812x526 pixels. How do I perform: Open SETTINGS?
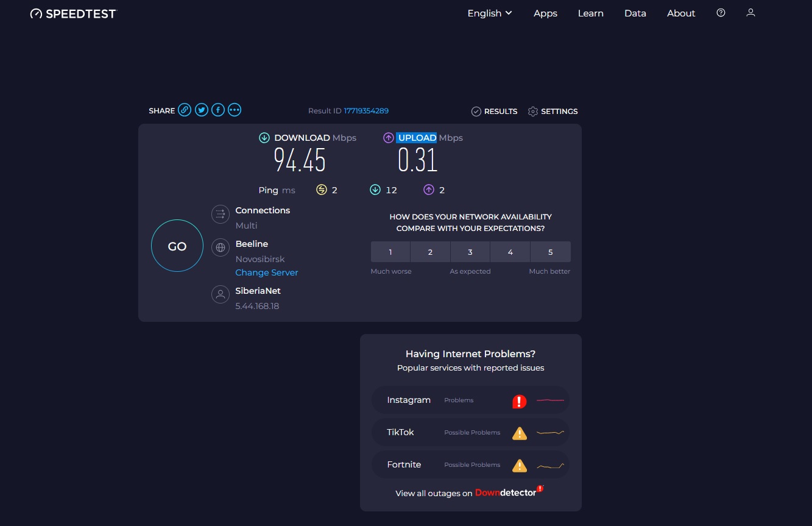[553, 112]
